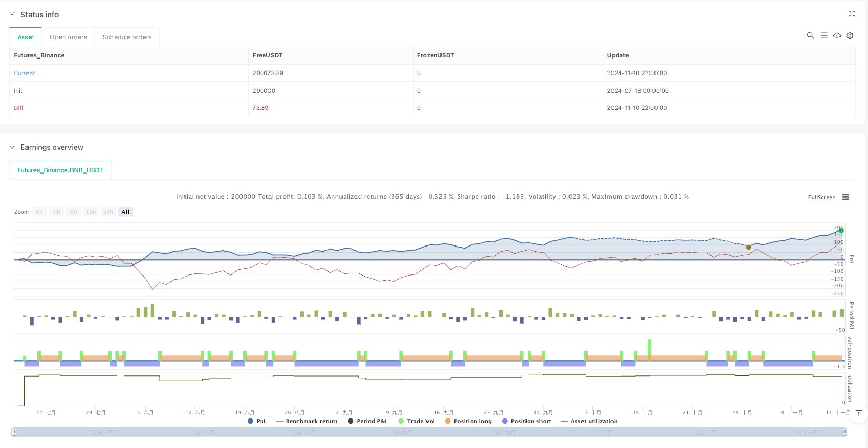Toggle Benchmark return series visibility
The image size is (868, 448).
pyautogui.click(x=307, y=422)
